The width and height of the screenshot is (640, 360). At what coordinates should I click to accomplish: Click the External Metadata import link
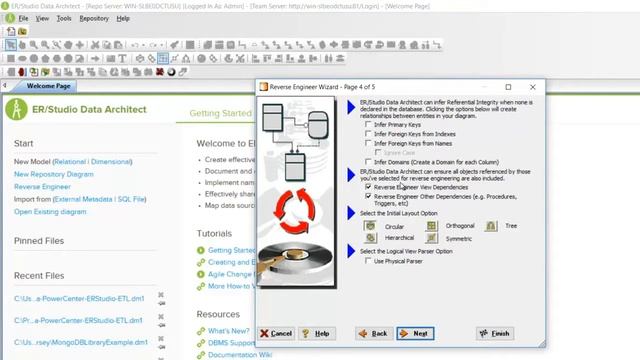pos(83,199)
